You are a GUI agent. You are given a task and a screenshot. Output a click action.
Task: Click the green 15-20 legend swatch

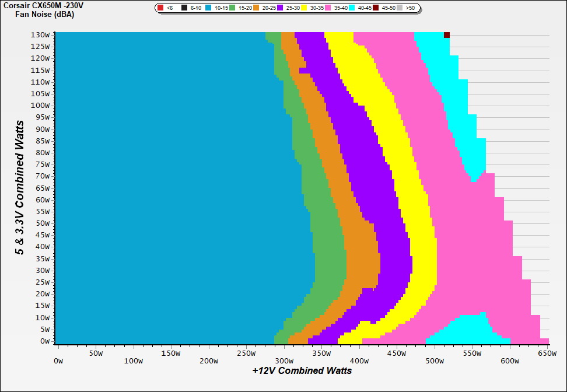pyautogui.click(x=232, y=8)
